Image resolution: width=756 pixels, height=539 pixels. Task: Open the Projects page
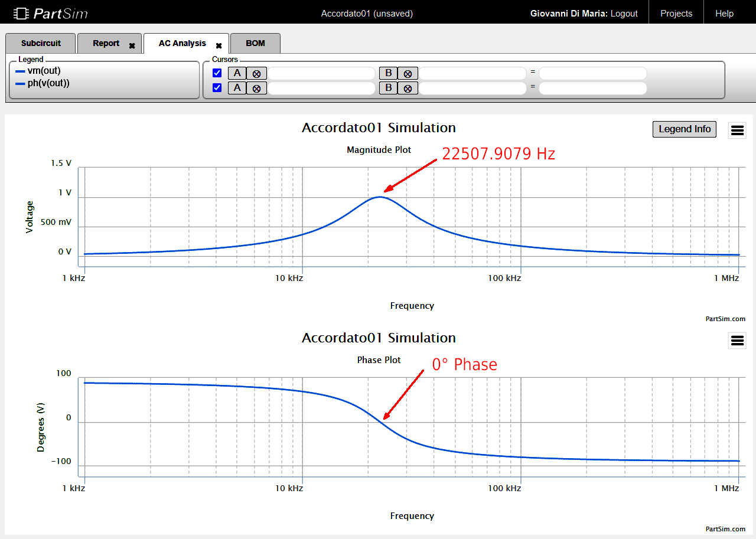click(676, 13)
